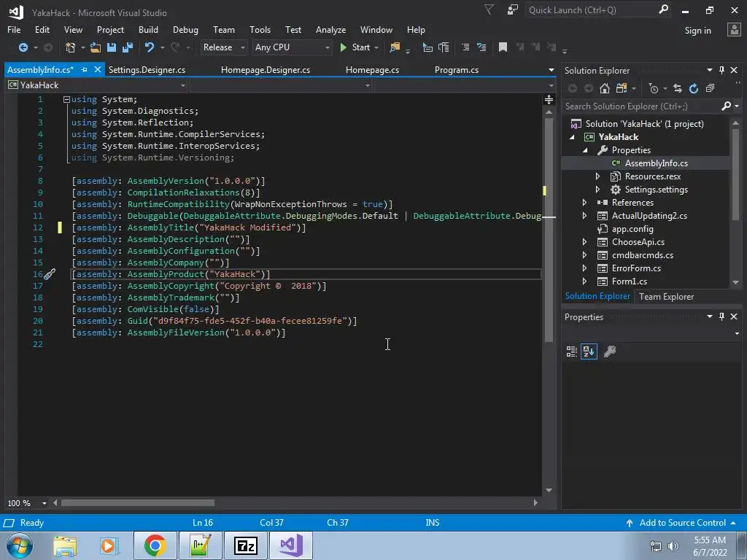The height and width of the screenshot is (560, 747).
Task: Click the Sign in link
Action: point(697,31)
